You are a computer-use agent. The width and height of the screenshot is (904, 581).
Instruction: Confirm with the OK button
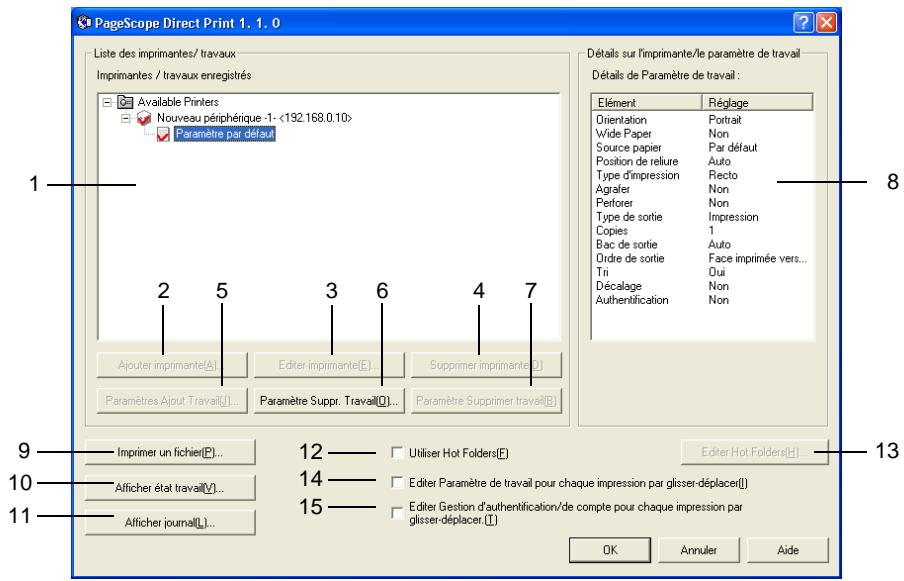610,550
